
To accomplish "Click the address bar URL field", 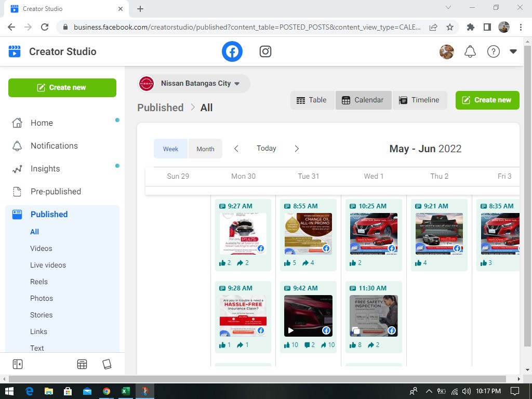I will click(x=247, y=27).
